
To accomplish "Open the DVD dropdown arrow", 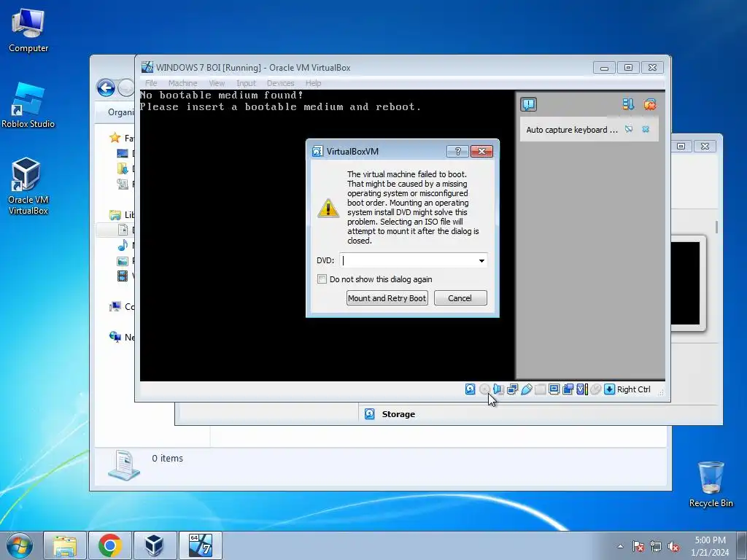I will pos(481,260).
